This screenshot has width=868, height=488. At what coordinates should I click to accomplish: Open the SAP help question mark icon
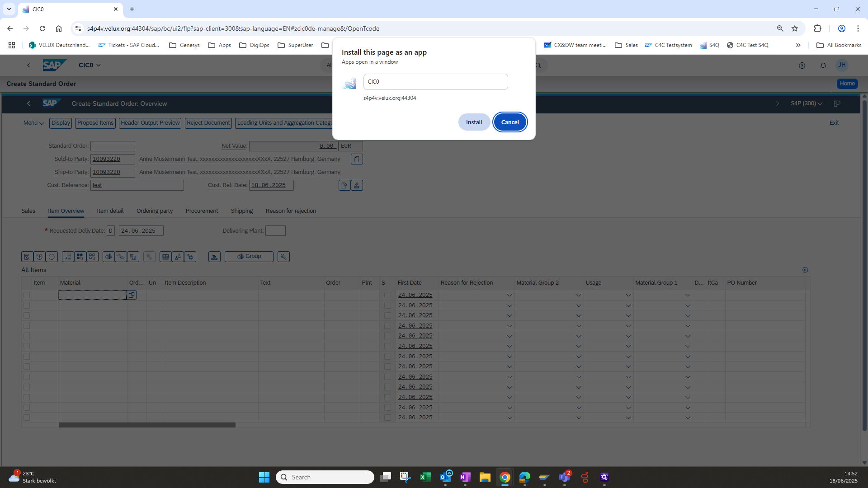pyautogui.click(x=802, y=66)
